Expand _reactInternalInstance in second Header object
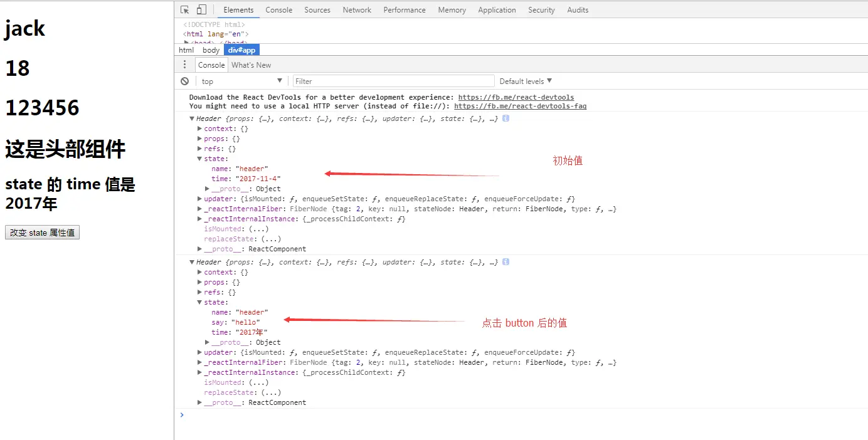Image resolution: width=868 pixels, height=440 pixels. pos(199,372)
